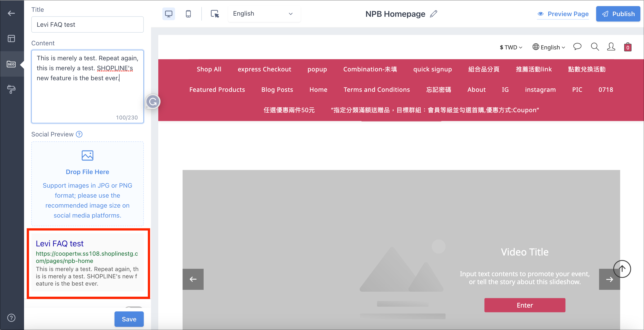The width and height of the screenshot is (644, 330).
Task: Open the About navigation item
Action: 476,90
